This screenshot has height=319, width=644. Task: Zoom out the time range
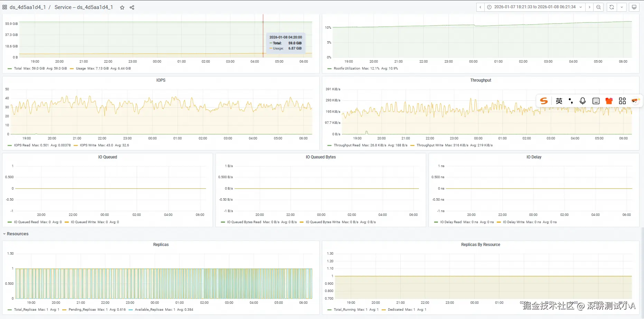coord(598,7)
